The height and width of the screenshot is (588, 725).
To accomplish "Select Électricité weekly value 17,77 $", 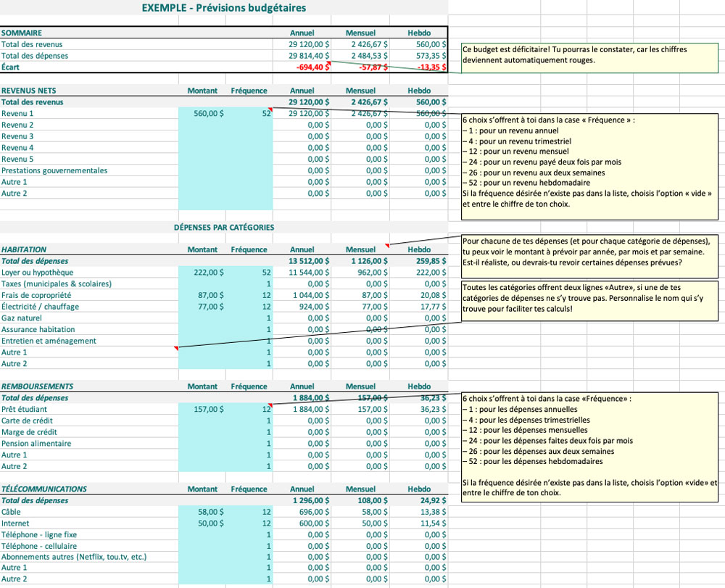I will pos(434,307).
